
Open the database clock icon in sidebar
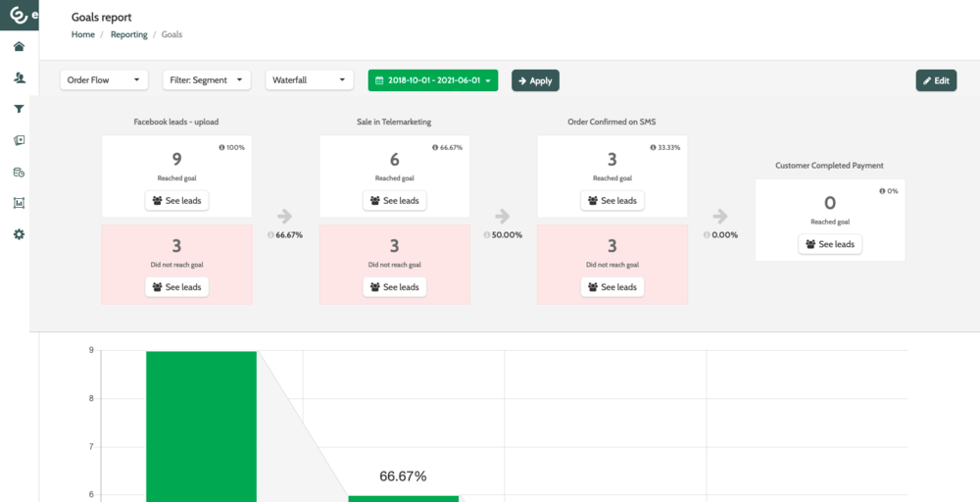click(x=19, y=172)
